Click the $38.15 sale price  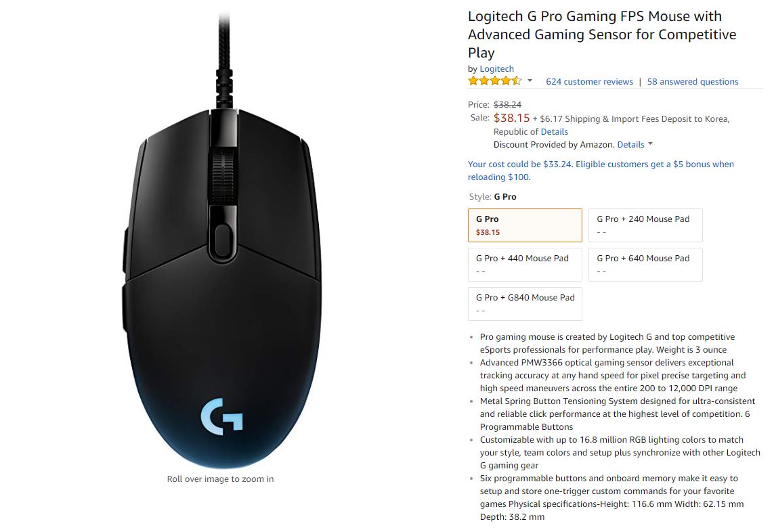[x=511, y=118]
